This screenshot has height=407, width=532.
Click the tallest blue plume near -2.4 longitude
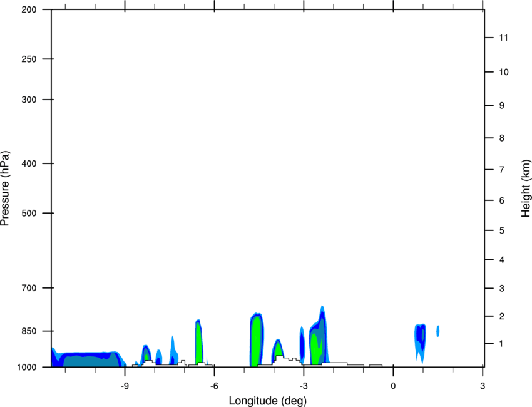[319, 336]
